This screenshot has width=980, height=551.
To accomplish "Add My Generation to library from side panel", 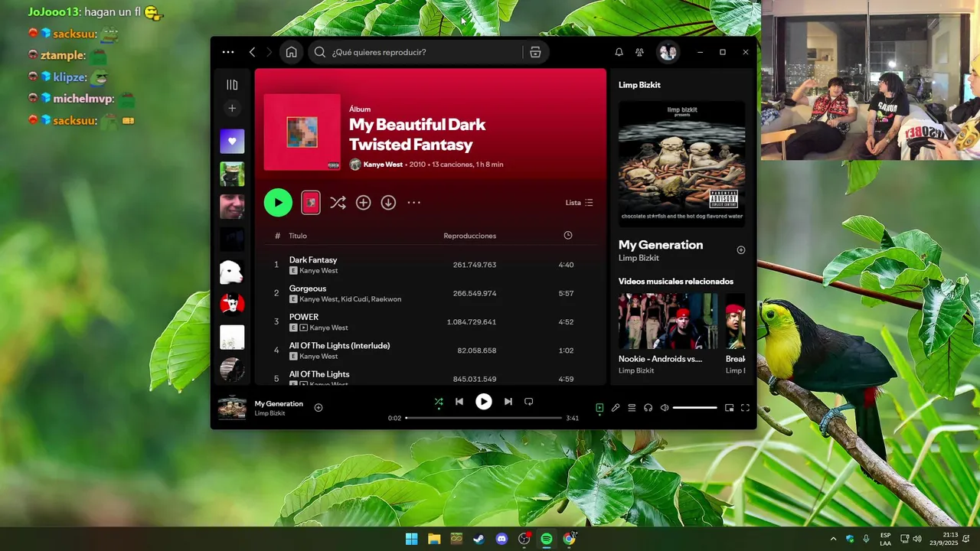I will tap(740, 250).
